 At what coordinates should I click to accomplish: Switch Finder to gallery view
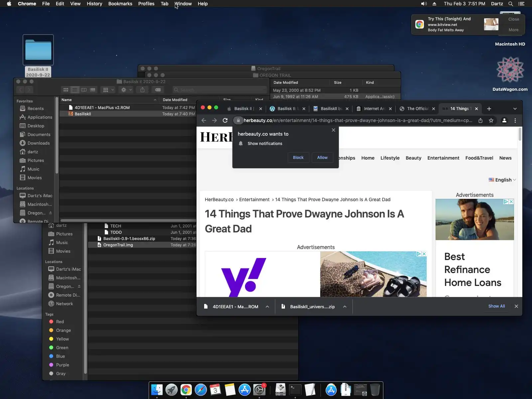click(93, 90)
